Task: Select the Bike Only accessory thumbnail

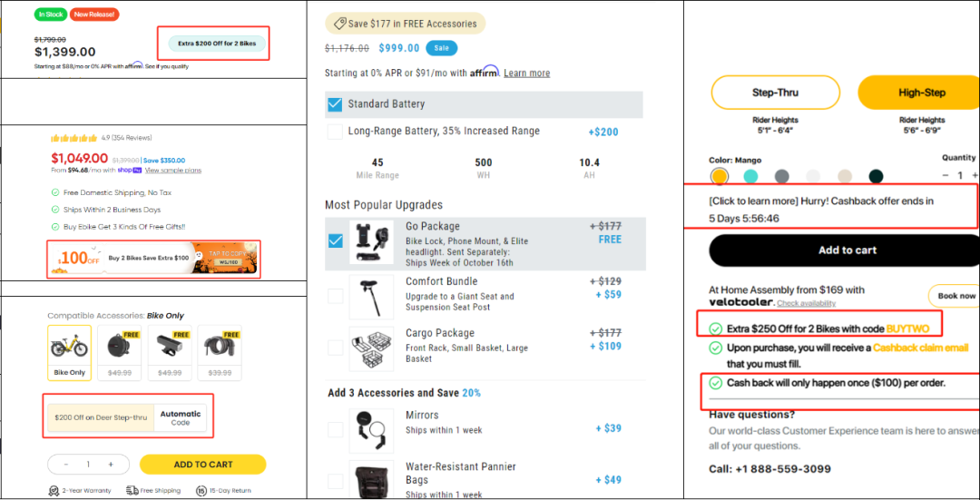Action: [x=69, y=352]
